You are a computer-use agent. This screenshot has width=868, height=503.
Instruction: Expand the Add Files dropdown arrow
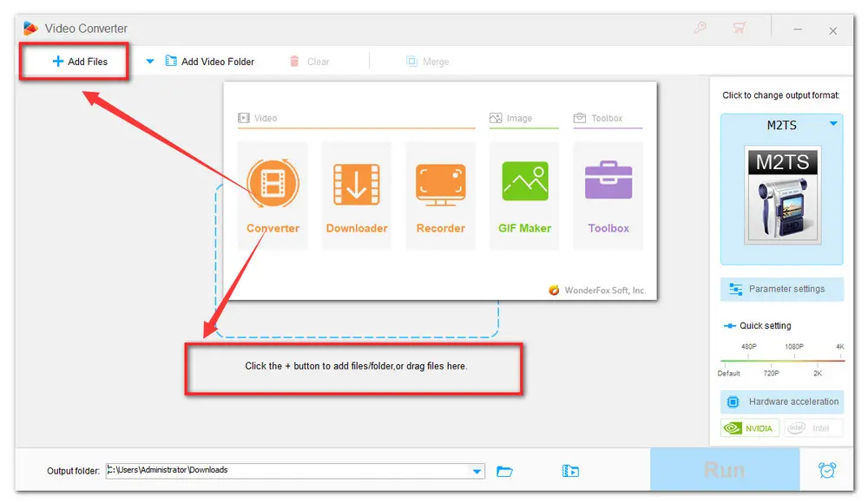(x=149, y=62)
